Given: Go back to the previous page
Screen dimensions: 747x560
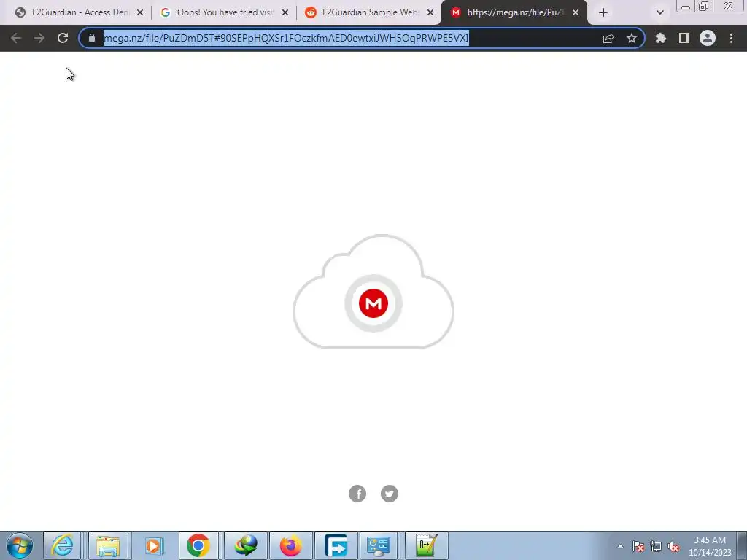Looking at the screenshot, I should pyautogui.click(x=16, y=38).
